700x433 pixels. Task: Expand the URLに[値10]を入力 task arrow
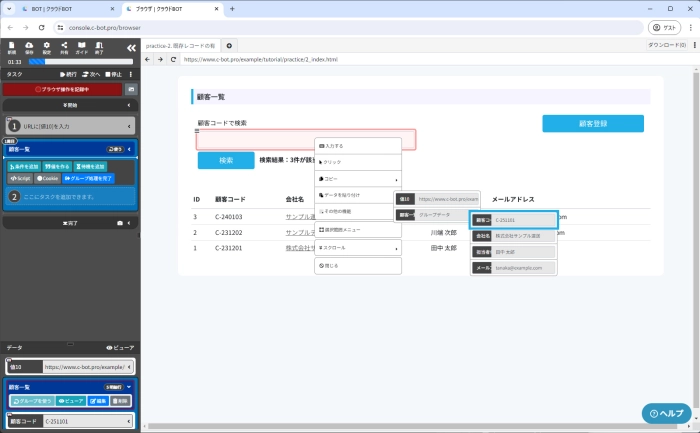tap(130, 126)
